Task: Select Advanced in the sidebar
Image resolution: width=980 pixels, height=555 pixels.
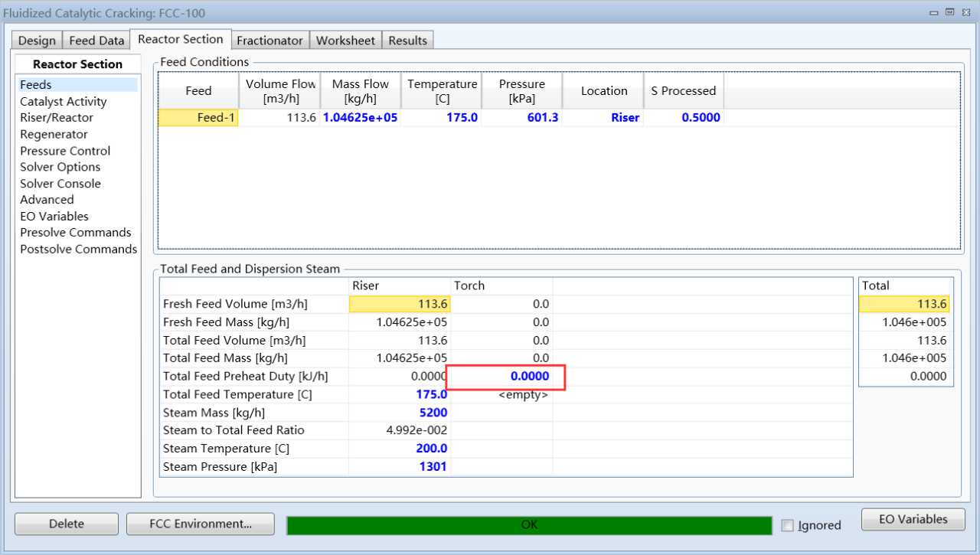Action: [x=47, y=200]
